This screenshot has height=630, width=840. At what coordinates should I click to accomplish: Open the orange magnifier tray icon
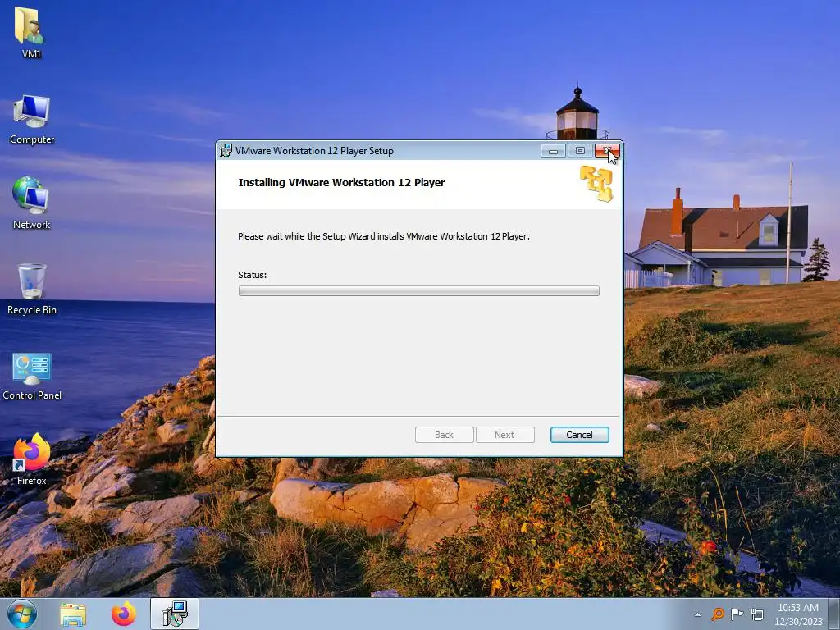(x=717, y=614)
